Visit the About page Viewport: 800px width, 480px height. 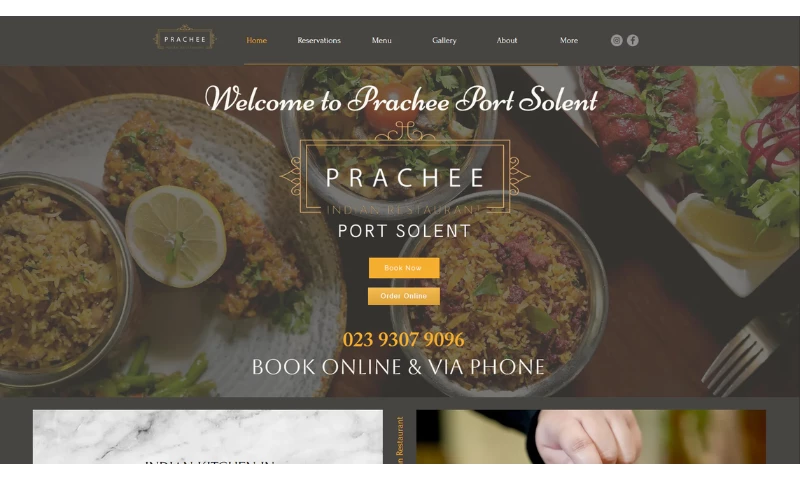click(x=507, y=40)
